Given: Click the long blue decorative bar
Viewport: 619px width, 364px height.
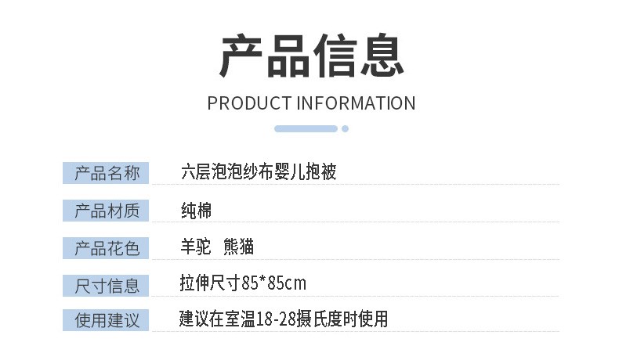Looking at the screenshot, I should coord(306,128).
